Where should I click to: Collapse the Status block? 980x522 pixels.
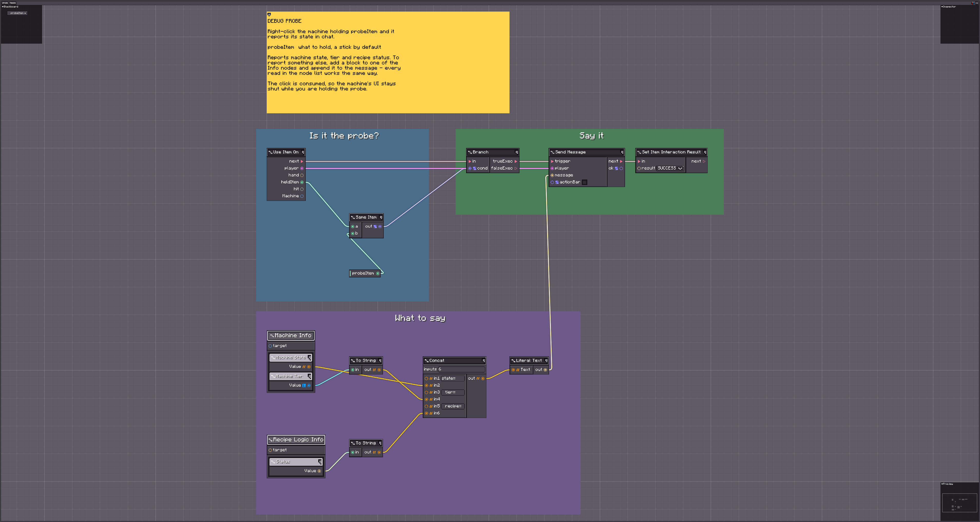[320, 462]
